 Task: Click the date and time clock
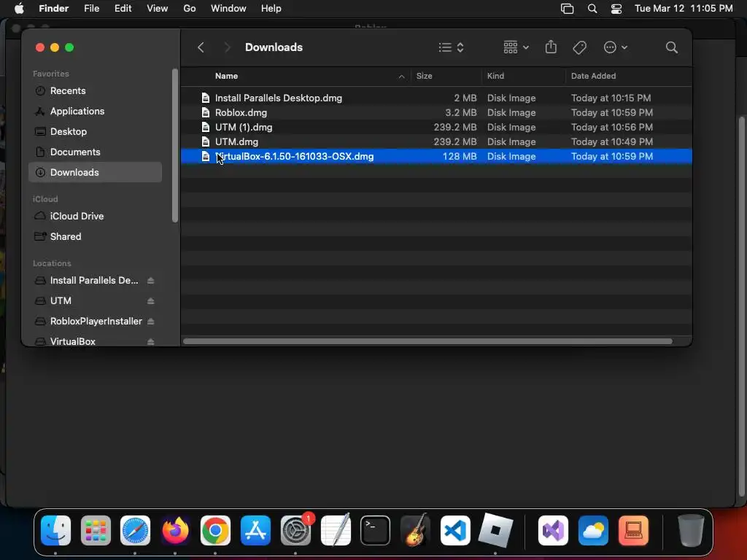[684, 9]
